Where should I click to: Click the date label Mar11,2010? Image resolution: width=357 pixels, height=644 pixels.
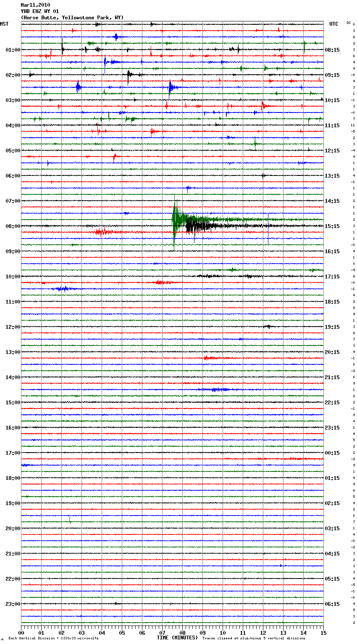coord(35,5)
